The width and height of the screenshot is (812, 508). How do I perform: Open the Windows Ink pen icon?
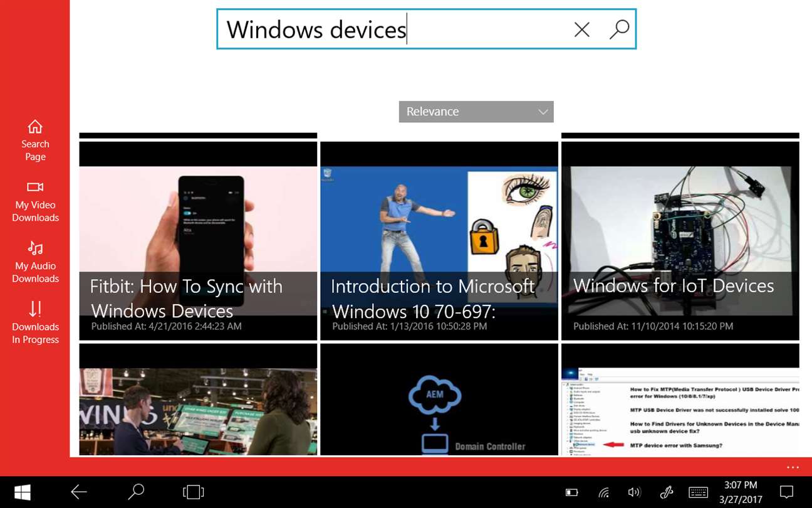coord(666,493)
